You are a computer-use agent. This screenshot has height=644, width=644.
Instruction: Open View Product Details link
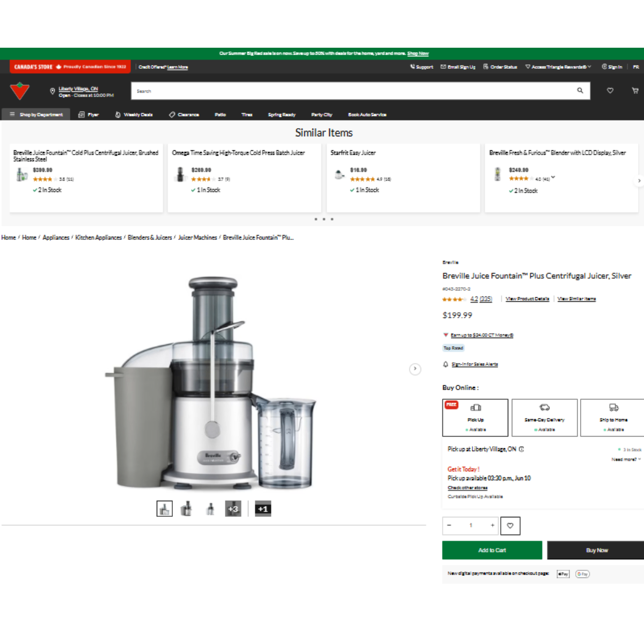click(528, 299)
